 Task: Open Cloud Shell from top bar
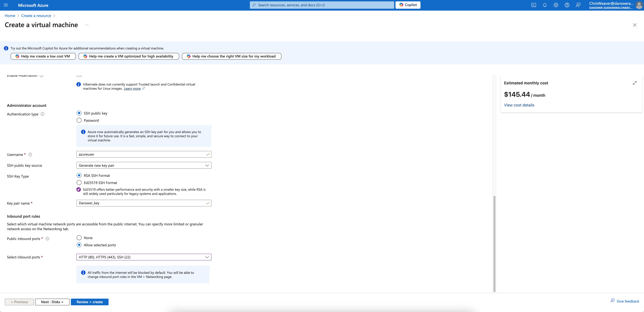534,5
